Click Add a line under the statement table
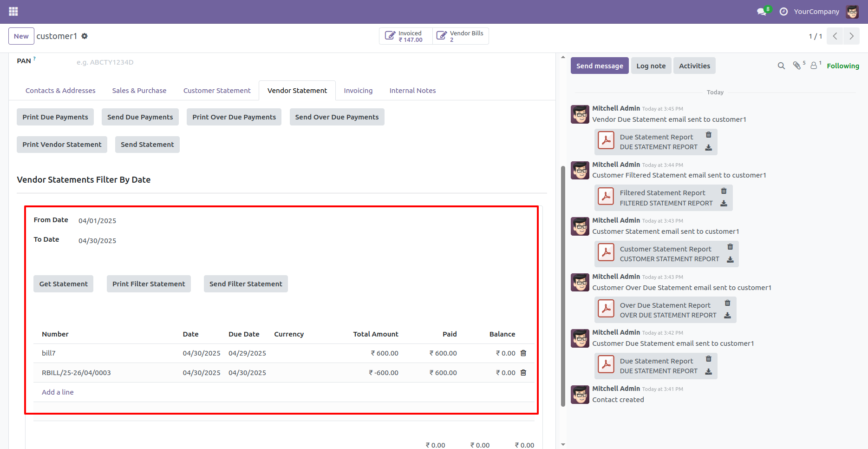This screenshot has width=868, height=449. [58, 392]
